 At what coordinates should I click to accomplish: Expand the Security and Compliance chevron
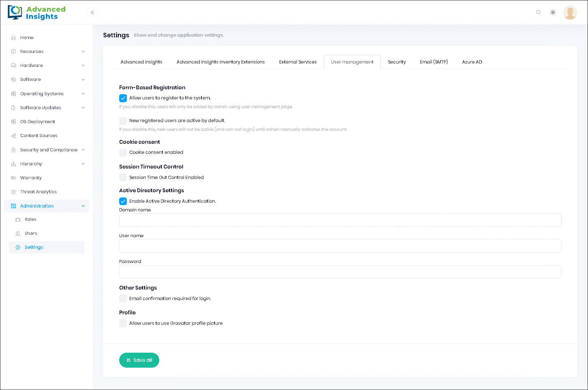(x=83, y=150)
